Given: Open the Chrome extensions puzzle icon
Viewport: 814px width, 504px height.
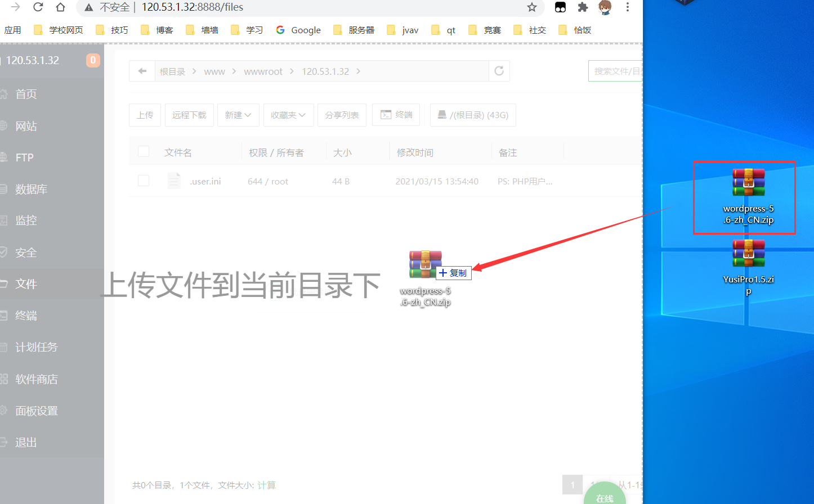Looking at the screenshot, I should point(583,7).
